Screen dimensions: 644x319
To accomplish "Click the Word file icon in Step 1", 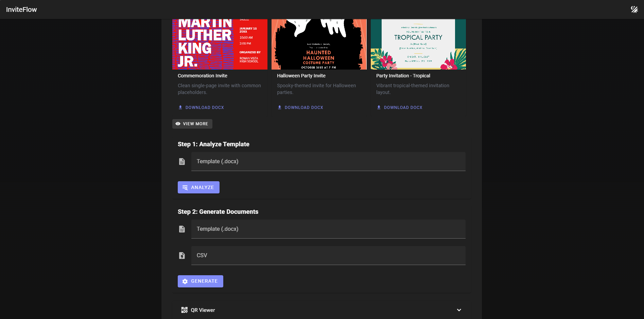I will pyautogui.click(x=182, y=162).
